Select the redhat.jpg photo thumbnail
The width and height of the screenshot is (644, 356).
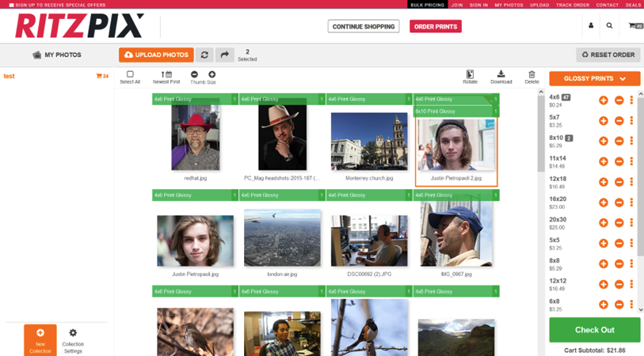pos(195,138)
